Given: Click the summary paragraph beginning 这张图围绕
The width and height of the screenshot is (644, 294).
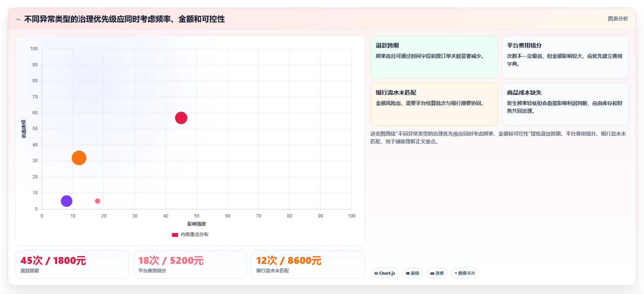Looking at the screenshot, I should point(498,138).
